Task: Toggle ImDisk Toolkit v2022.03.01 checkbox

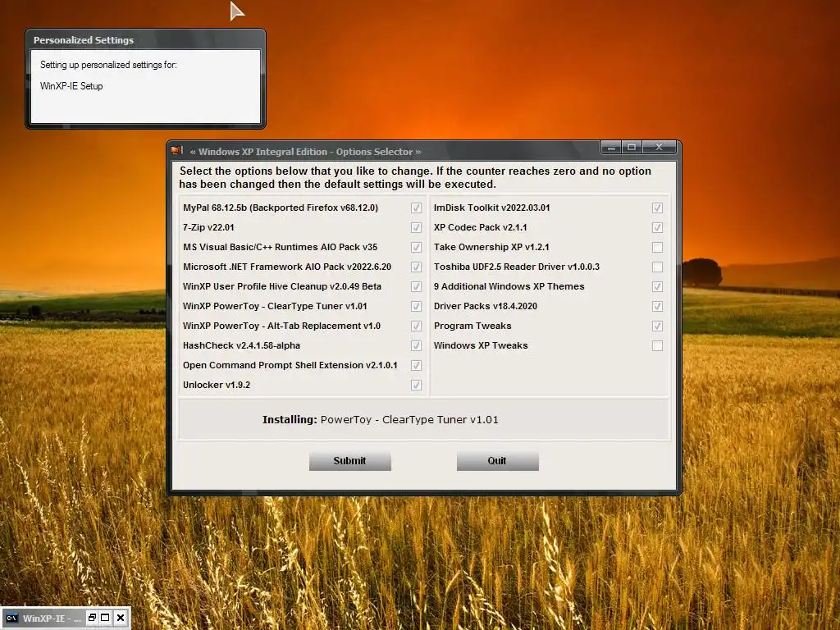Action: pyautogui.click(x=657, y=208)
